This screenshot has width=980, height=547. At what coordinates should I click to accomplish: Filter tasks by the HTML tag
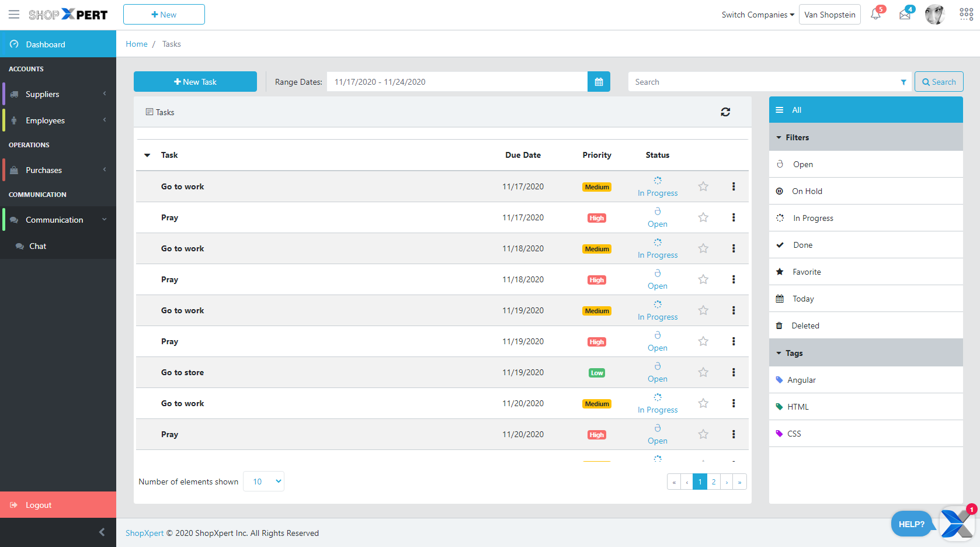798,406
